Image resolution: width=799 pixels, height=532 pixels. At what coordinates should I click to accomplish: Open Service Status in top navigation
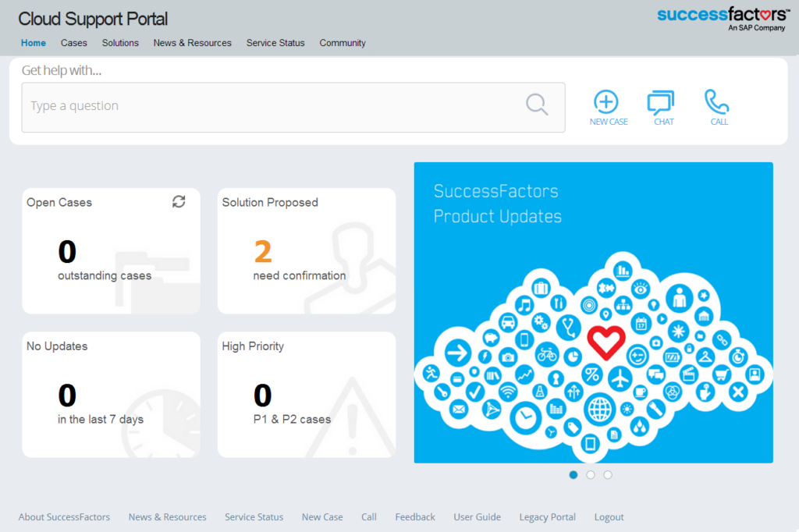click(x=275, y=43)
